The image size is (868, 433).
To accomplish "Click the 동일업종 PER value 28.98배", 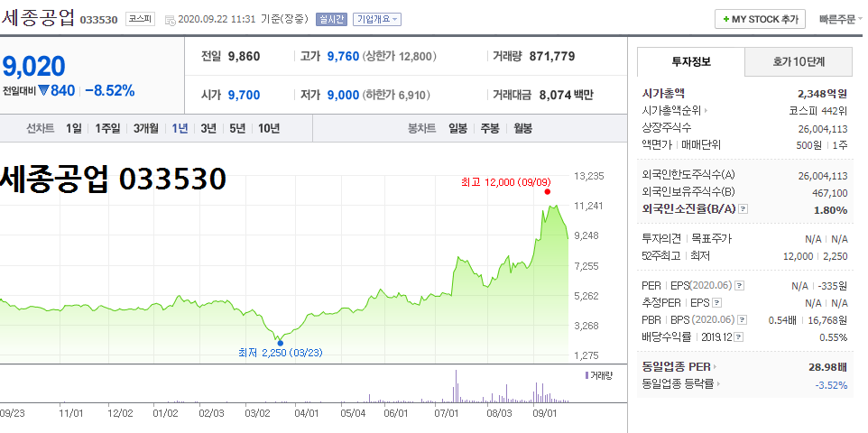I will (828, 366).
